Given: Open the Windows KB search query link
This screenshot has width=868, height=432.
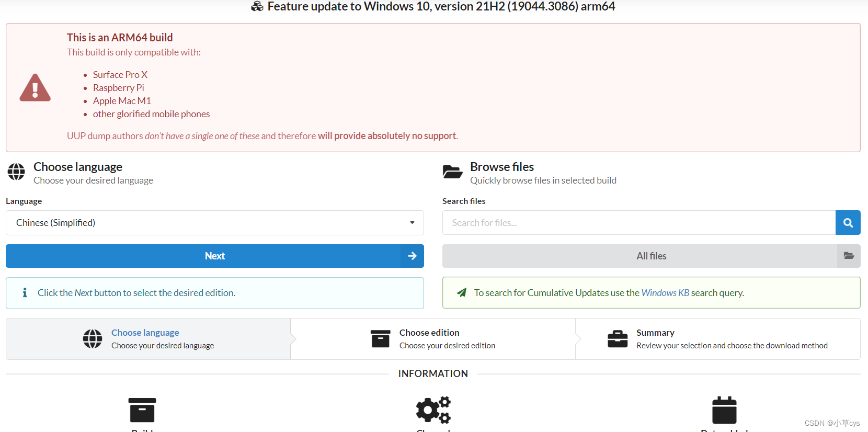Looking at the screenshot, I should coord(665,293).
